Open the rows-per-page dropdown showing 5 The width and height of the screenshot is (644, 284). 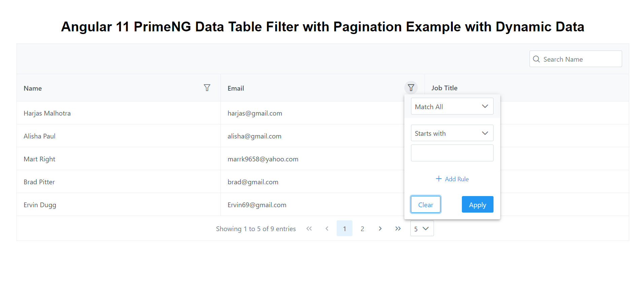[421, 228]
